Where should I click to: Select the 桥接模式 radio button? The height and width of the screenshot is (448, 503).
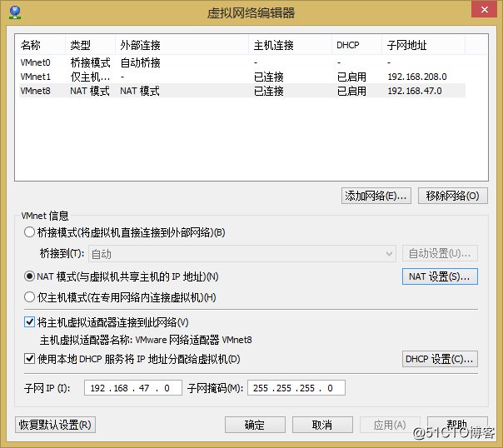click(29, 232)
